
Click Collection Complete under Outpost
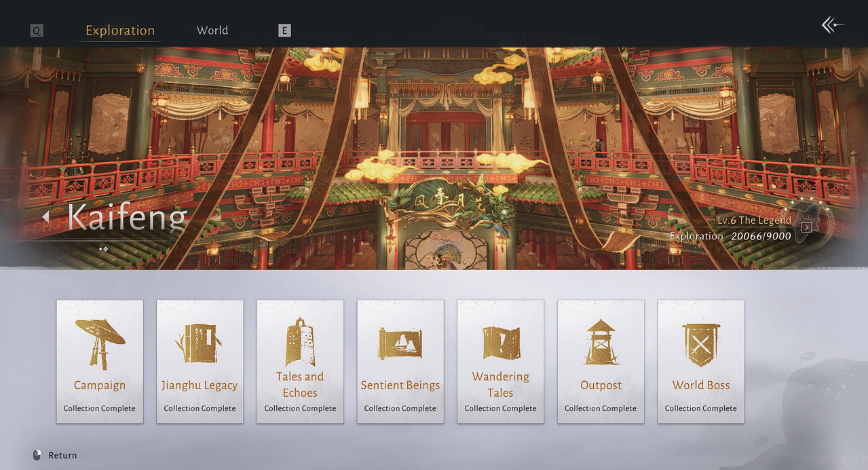click(601, 408)
